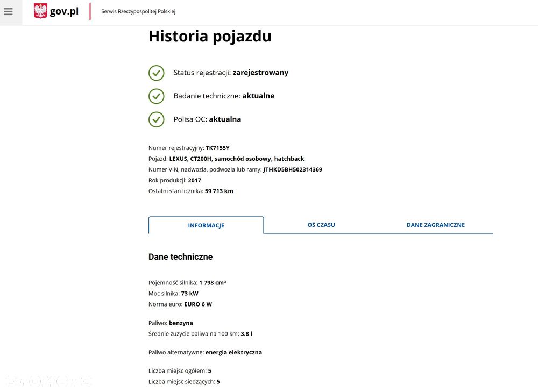The image size is (538, 392).
Task: Click the fuel type value 'benzyna'
Action: point(181,323)
